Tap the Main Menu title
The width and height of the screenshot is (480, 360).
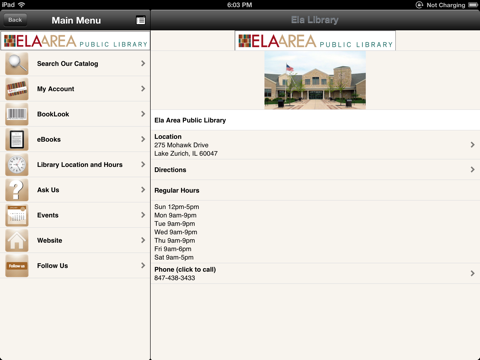(x=76, y=20)
